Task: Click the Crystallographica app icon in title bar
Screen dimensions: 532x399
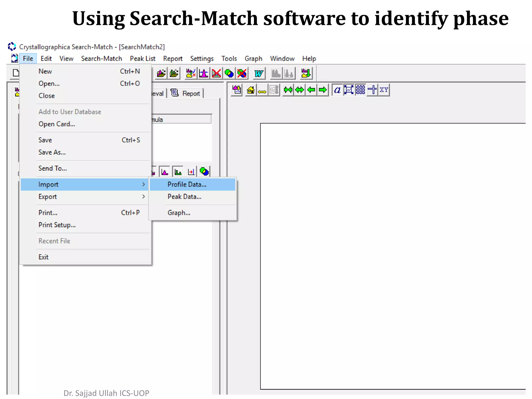Action: (12, 47)
